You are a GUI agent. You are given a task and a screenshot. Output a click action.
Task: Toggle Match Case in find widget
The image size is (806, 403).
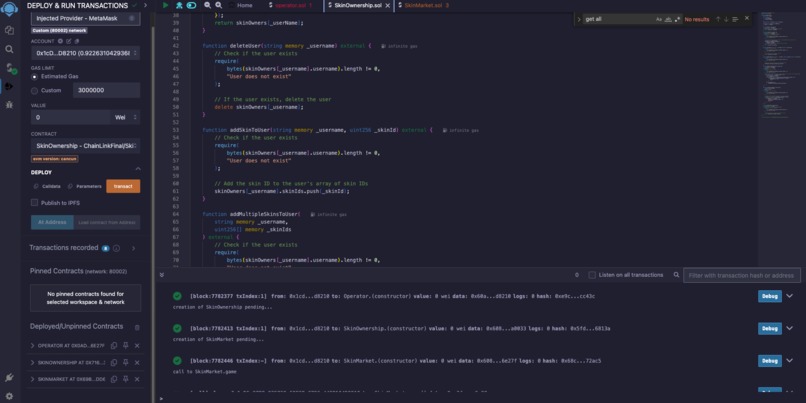coord(659,19)
